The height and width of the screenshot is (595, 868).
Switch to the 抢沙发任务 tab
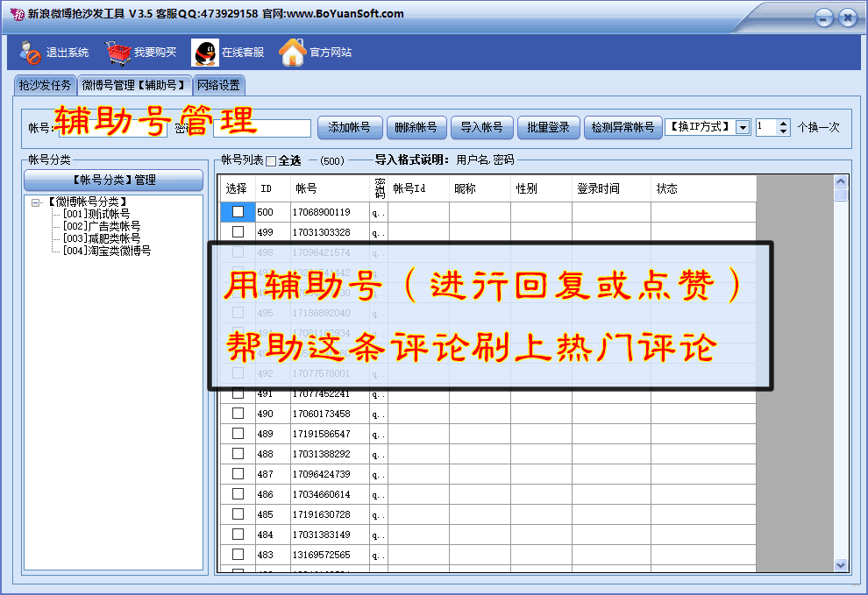click(46, 85)
